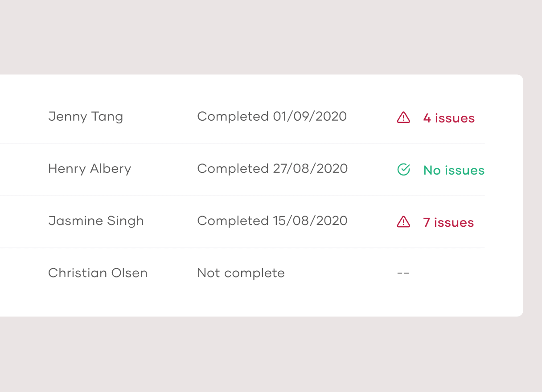The height and width of the screenshot is (392, 542).
Task: Open the "4 issues" link
Action: point(448,118)
